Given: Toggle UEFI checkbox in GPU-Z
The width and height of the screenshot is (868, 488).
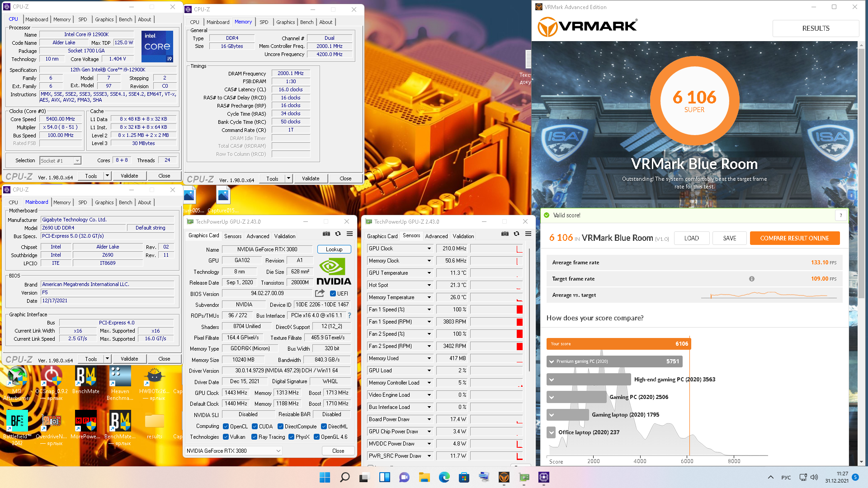Looking at the screenshot, I should tap(333, 294).
